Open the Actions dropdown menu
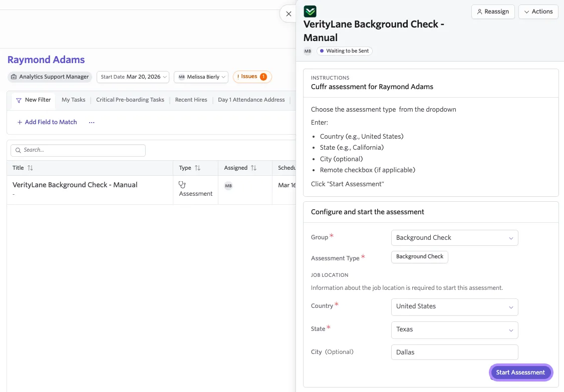 pyautogui.click(x=538, y=12)
